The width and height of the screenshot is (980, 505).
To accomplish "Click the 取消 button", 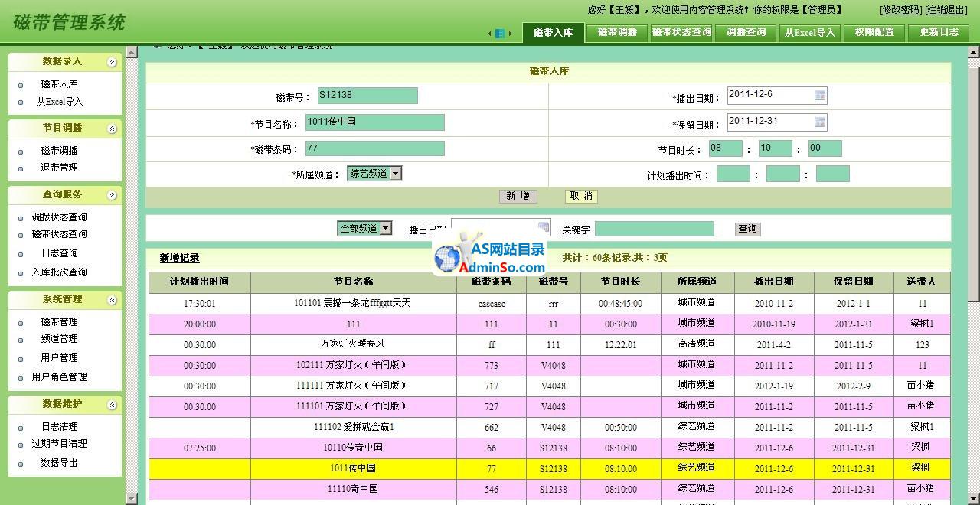I will pyautogui.click(x=582, y=196).
